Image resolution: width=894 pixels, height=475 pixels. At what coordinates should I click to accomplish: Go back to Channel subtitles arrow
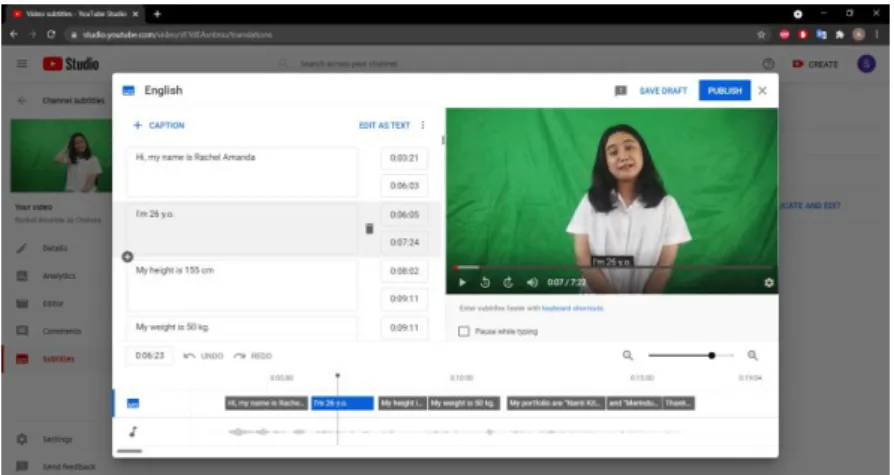tap(22, 100)
